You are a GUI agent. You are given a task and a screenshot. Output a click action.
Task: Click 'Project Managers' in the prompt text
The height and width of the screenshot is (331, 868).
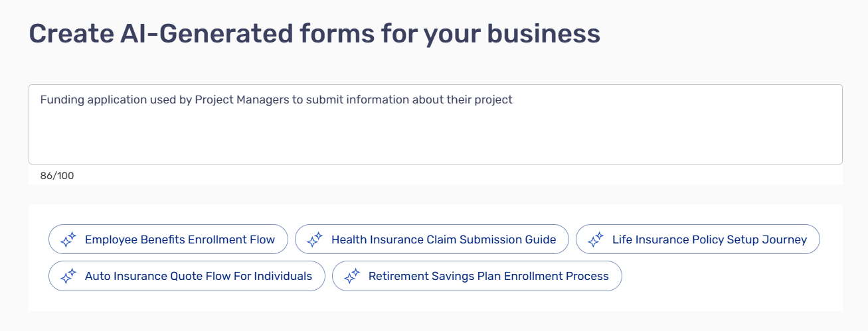point(236,100)
